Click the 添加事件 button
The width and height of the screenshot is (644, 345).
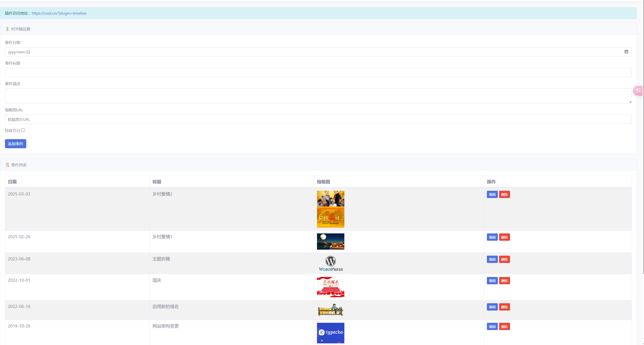16,144
